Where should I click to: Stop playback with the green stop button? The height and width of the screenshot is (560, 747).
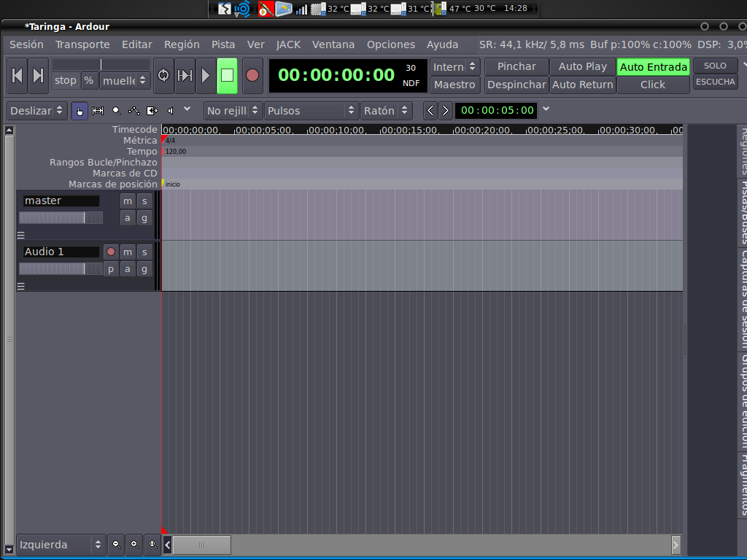coord(228,76)
